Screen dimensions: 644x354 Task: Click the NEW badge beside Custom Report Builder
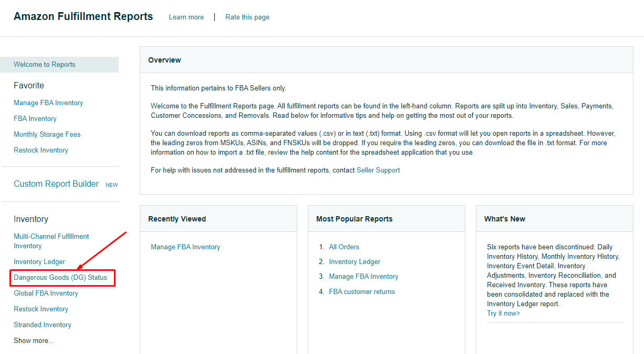coord(111,185)
